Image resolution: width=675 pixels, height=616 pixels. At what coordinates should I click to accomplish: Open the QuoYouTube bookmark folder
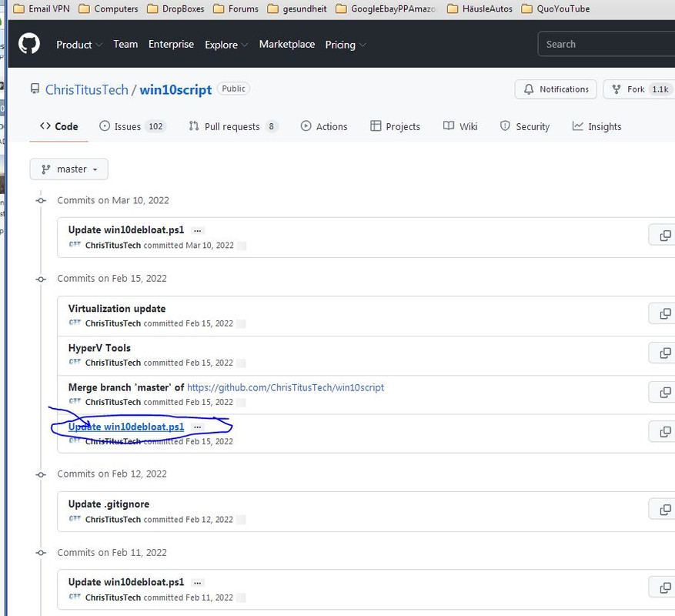(x=556, y=8)
